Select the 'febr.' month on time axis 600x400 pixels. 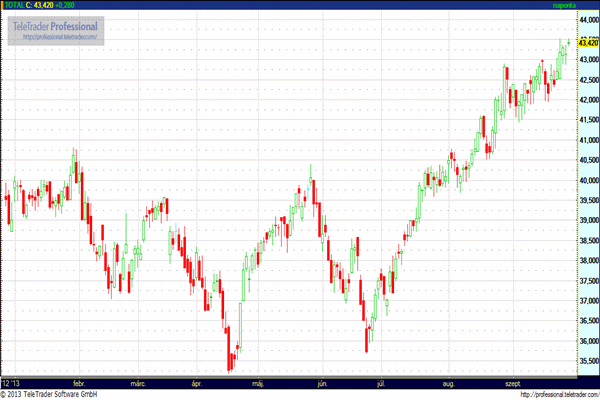click(x=80, y=382)
